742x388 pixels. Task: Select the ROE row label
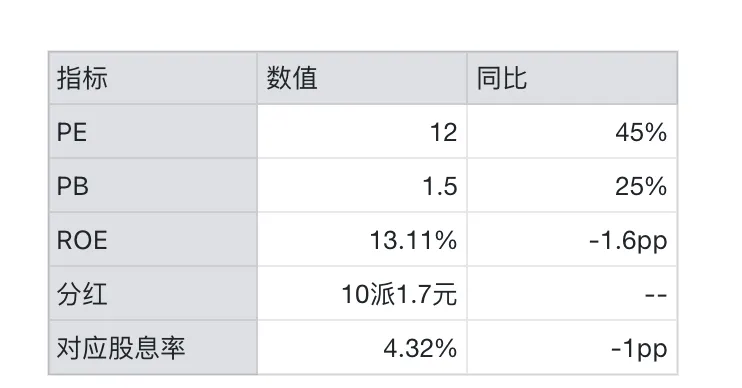click(153, 239)
